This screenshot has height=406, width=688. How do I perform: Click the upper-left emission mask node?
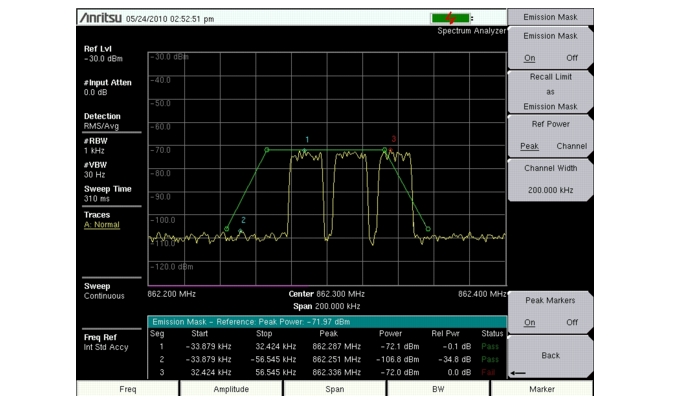tap(267, 150)
